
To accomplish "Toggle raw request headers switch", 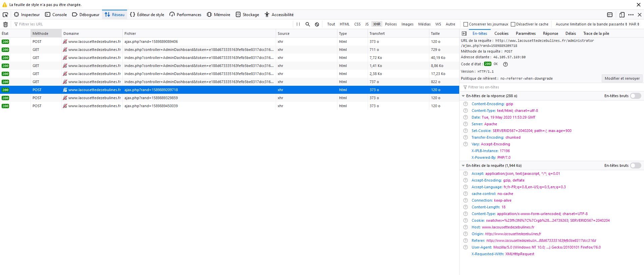I will pyautogui.click(x=636, y=165).
